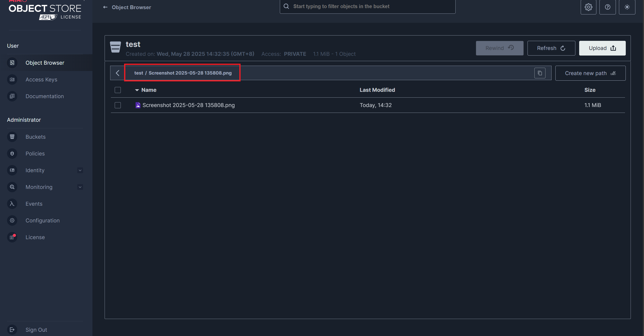
Task: Click the test bucket icon in header
Action: (x=115, y=47)
